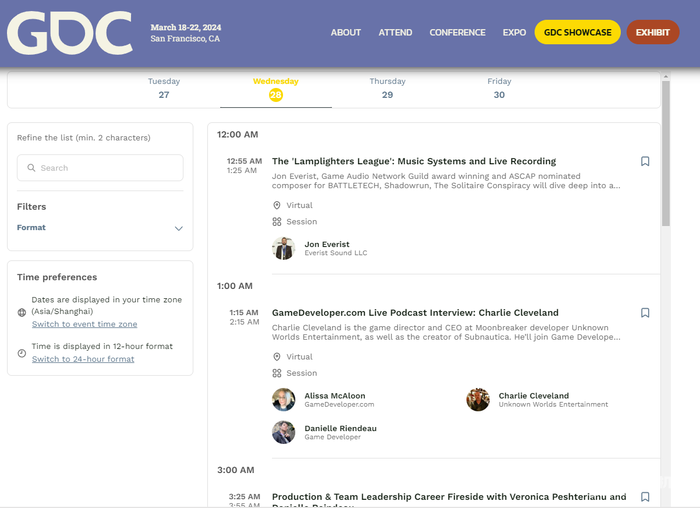This screenshot has width=700, height=508.
Task: Click session type icon under Charlie Cleveland interview
Action: click(x=277, y=373)
